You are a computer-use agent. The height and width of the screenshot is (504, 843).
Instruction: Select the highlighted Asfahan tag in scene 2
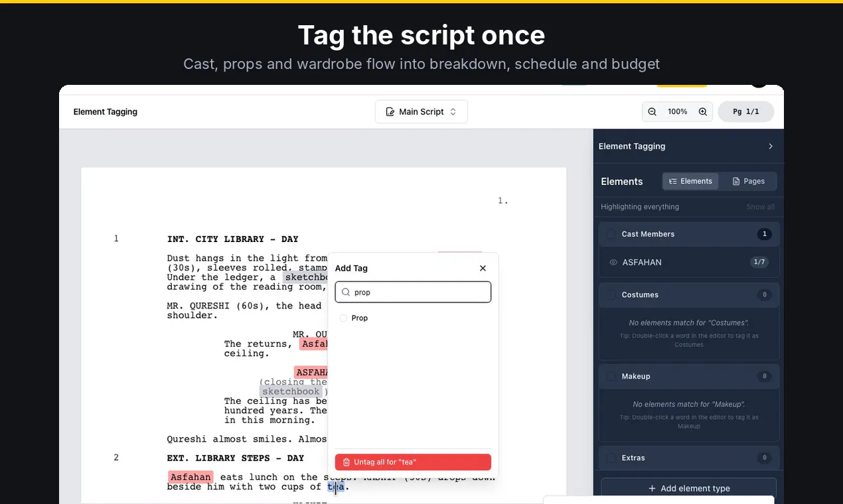[191, 477]
